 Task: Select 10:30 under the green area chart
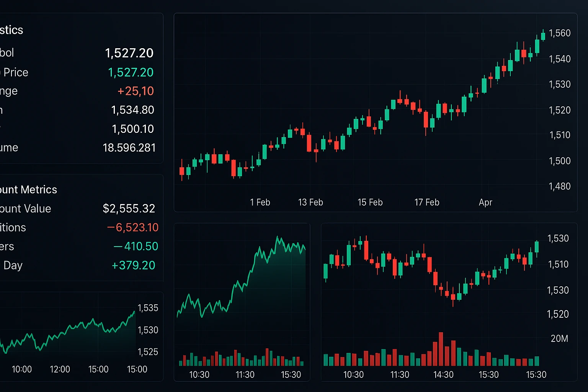(x=199, y=375)
